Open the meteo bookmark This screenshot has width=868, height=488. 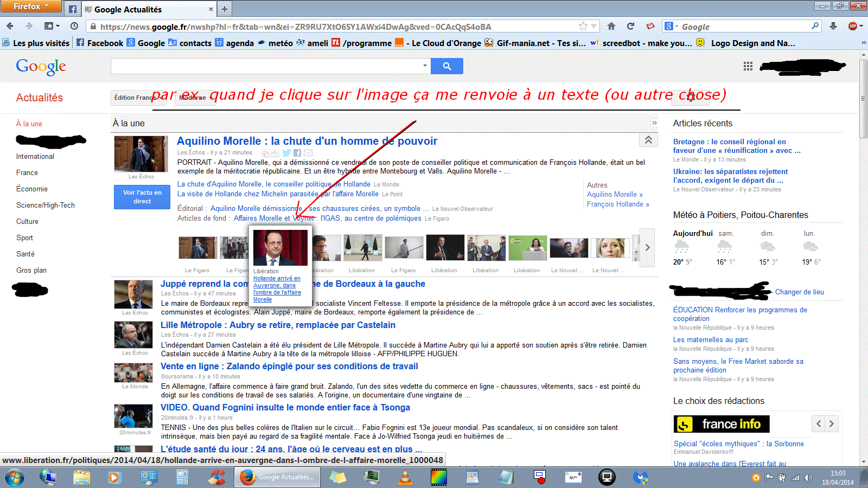tap(275, 43)
